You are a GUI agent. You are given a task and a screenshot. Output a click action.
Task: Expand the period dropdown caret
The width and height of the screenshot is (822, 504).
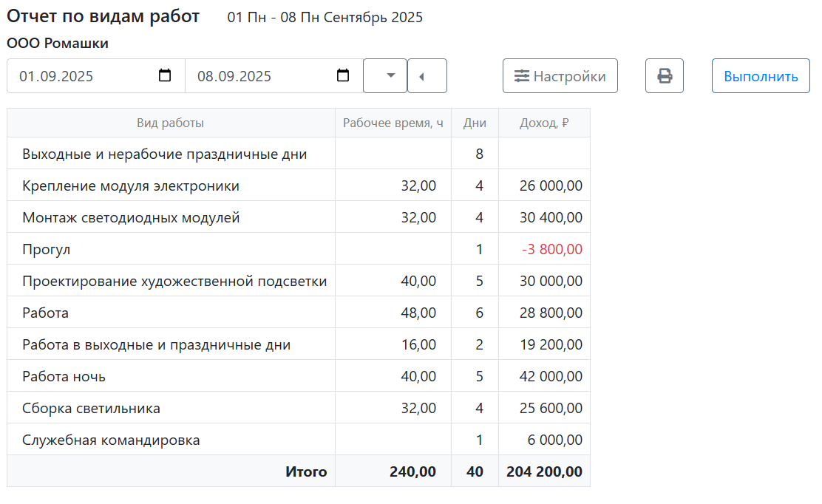coord(385,76)
